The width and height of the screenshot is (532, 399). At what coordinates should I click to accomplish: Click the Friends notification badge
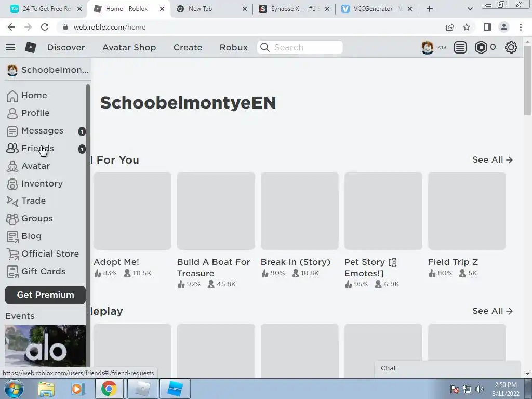point(82,149)
